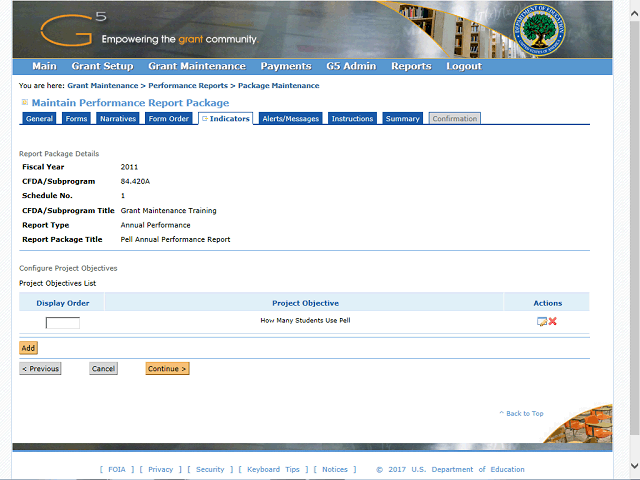640x480 pixels.
Task: Open the Security footer link
Action: (x=210, y=469)
